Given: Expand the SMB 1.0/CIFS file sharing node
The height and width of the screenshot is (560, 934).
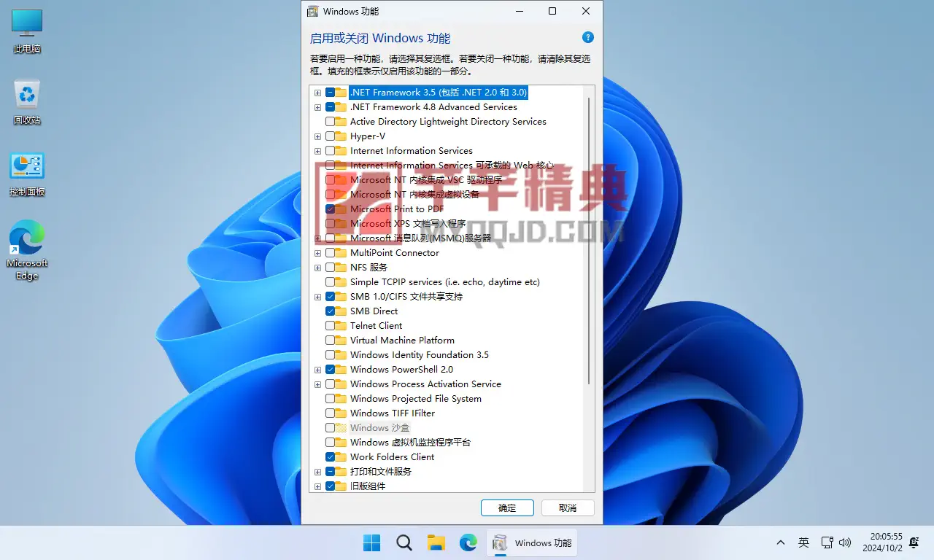Looking at the screenshot, I should point(317,297).
